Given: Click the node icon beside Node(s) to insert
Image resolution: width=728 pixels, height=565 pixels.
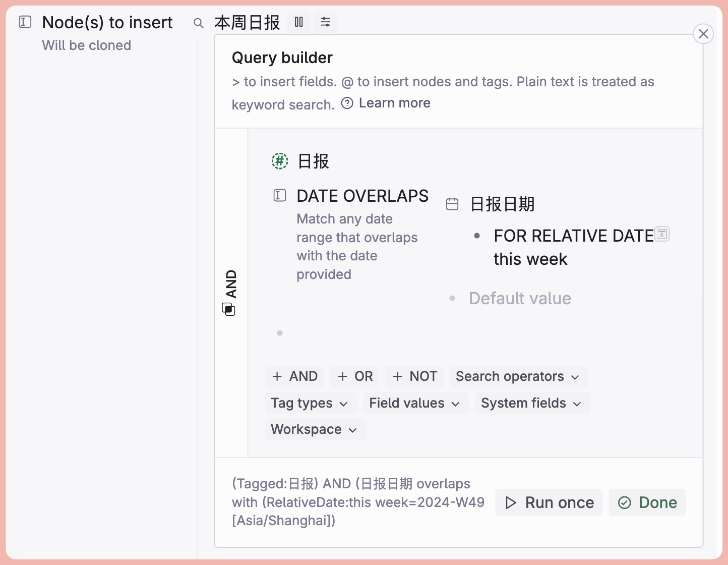Looking at the screenshot, I should coord(25,22).
